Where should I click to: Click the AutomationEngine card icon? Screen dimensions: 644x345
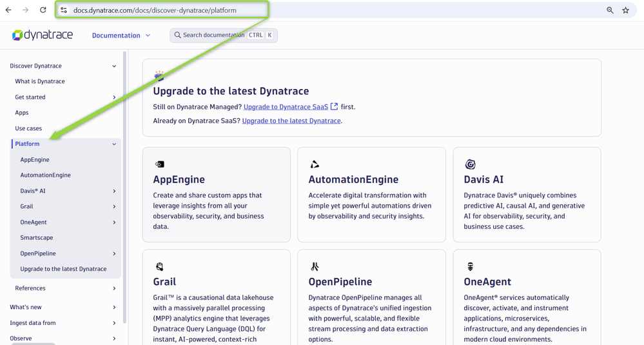[x=315, y=164]
